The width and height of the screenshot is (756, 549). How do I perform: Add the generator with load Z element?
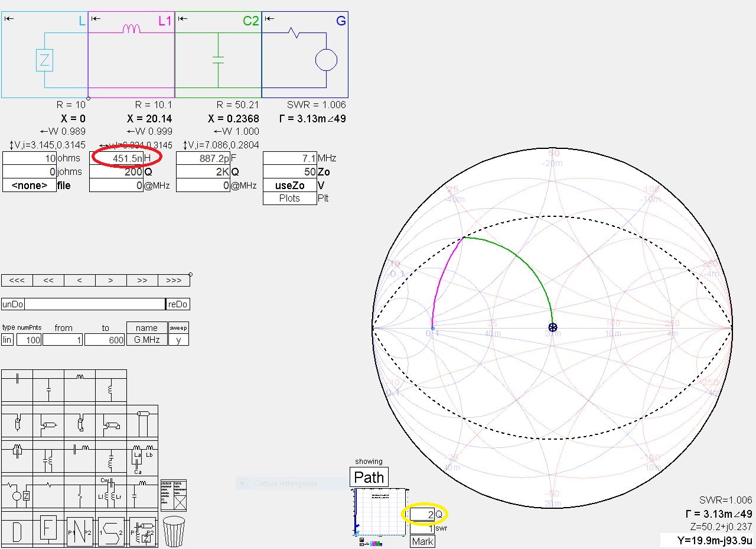click(17, 493)
